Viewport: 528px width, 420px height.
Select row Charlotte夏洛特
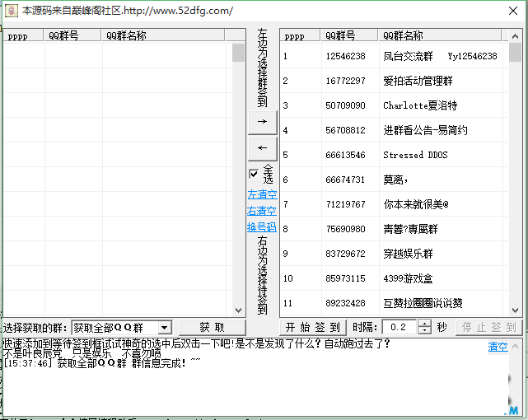pos(395,105)
